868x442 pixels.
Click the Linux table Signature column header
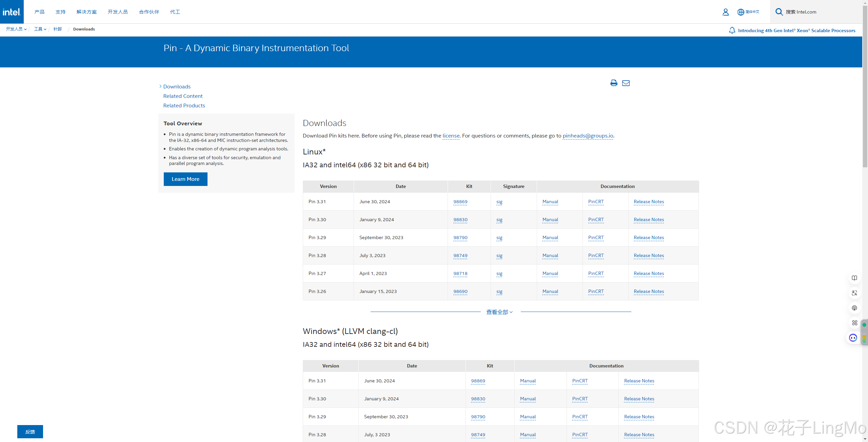[514, 187]
